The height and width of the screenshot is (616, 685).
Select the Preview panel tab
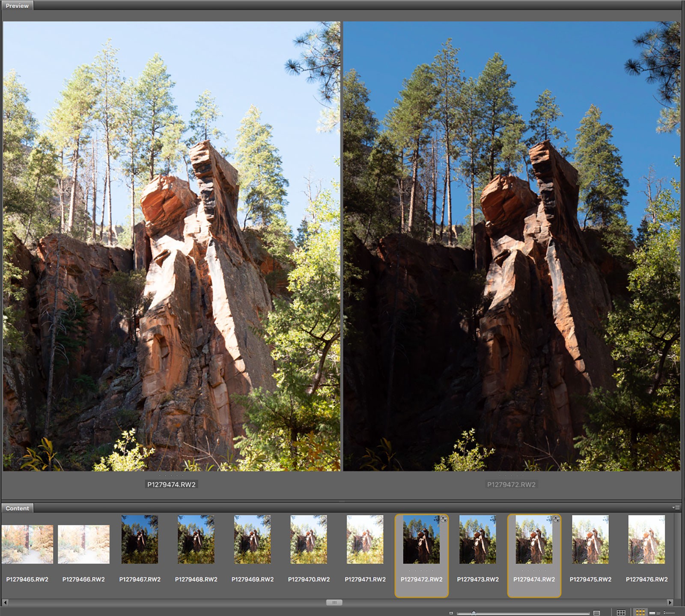(x=17, y=6)
